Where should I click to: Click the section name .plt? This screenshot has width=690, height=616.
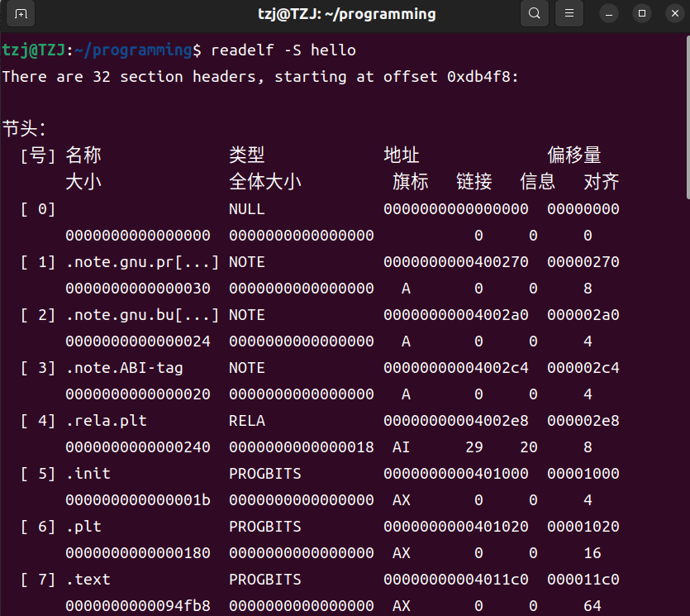tap(83, 526)
